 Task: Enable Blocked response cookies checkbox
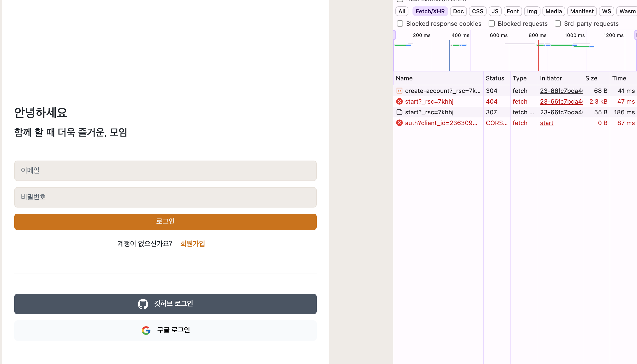[400, 23]
